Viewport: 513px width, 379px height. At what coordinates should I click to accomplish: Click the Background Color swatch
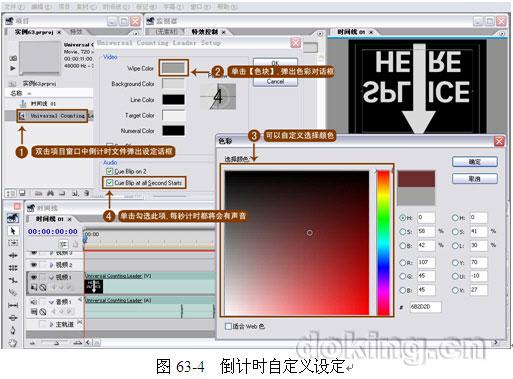point(173,84)
